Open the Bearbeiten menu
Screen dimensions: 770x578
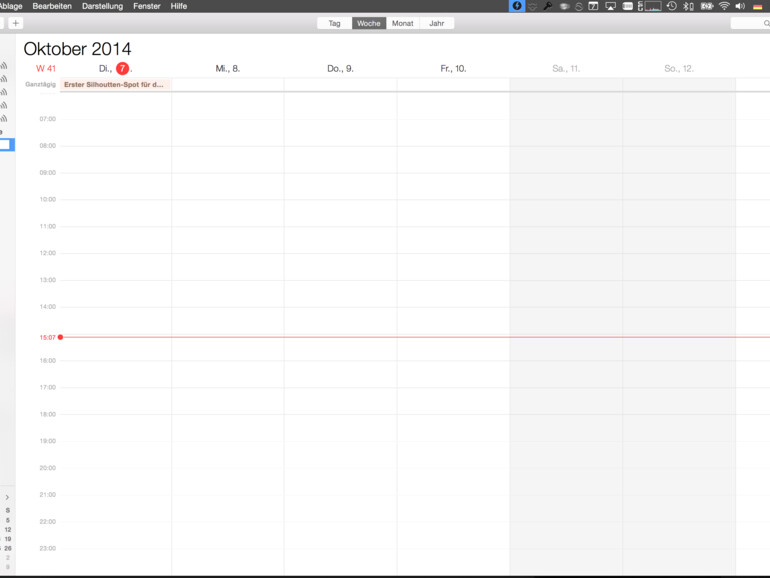[x=52, y=6]
